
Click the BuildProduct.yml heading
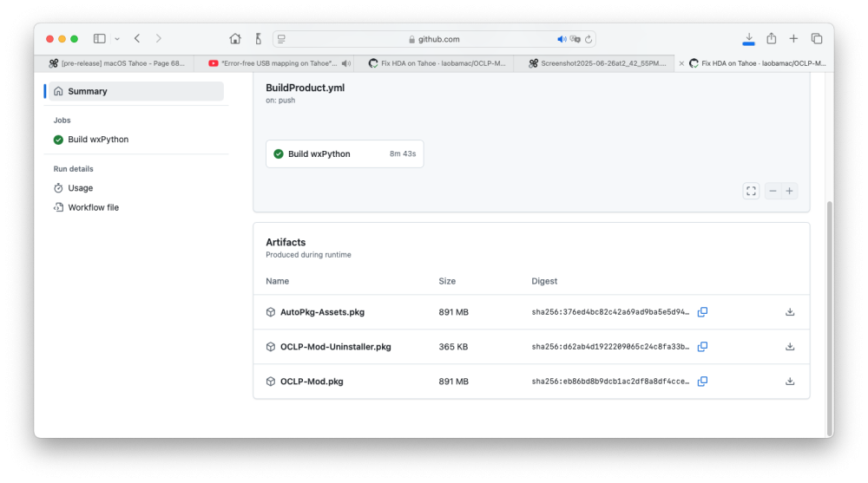click(305, 88)
